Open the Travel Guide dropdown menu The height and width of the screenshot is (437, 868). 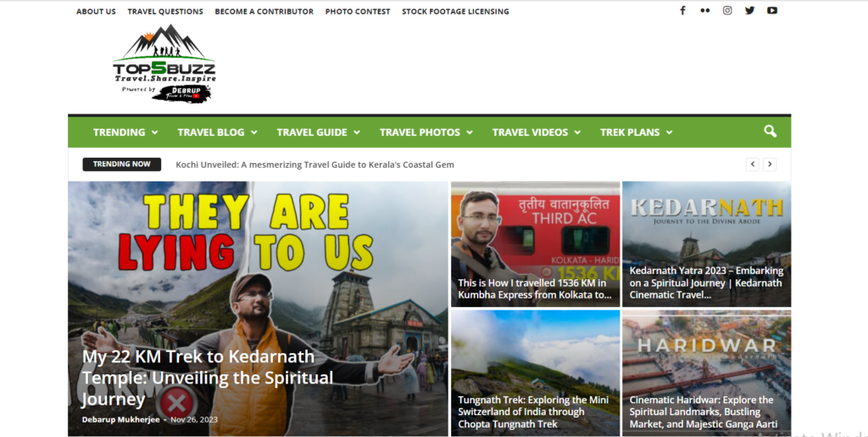(318, 132)
